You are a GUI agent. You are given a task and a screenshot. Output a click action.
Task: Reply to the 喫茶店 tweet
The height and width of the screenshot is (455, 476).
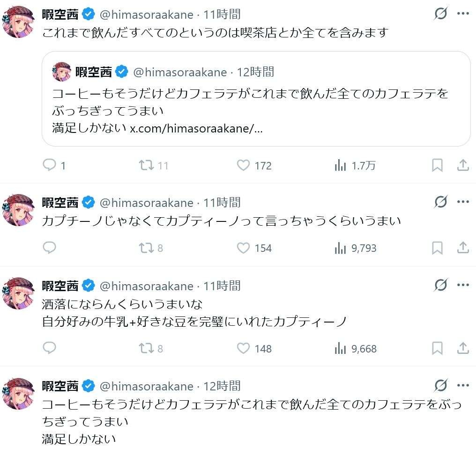coord(49,165)
